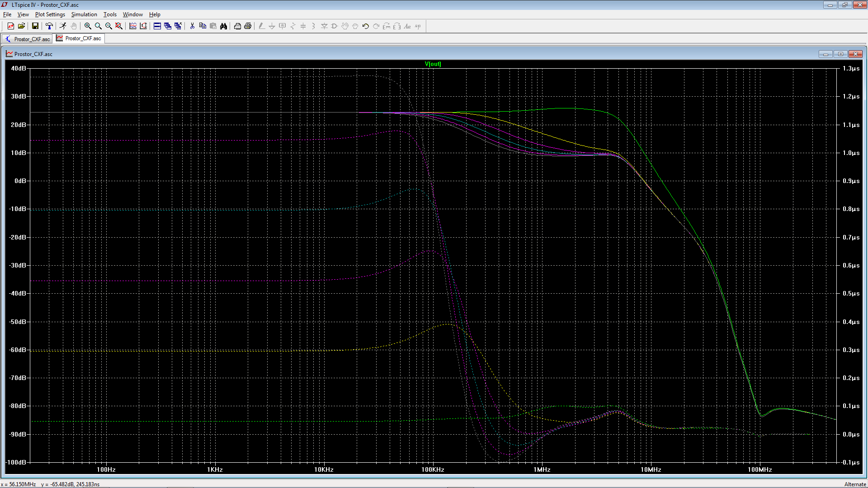Click the V(out) trace label
This screenshot has height=488, width=868.
point(433,64)
